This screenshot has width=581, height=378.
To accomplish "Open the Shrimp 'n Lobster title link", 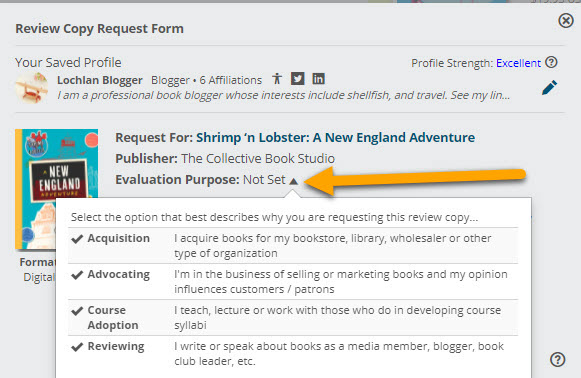I will 335,137.
